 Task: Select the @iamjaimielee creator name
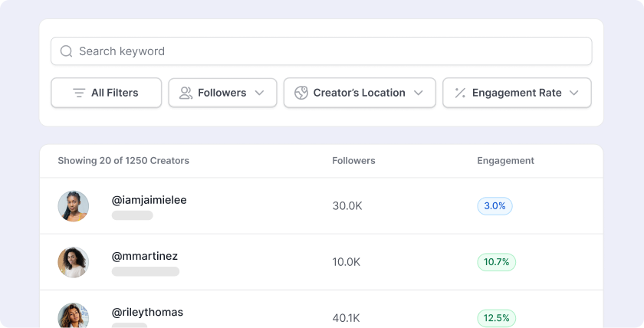149,200
